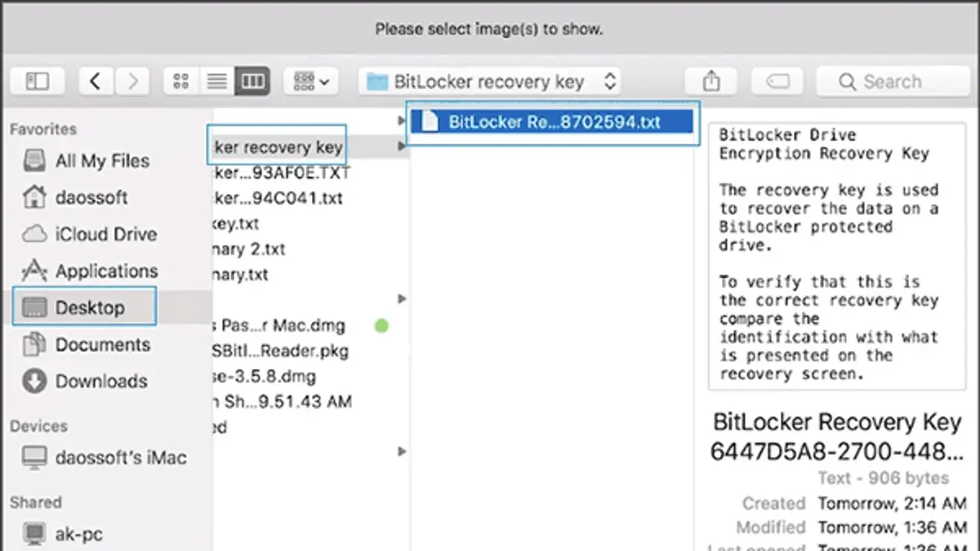Expand the recovery key folder arrow
The height and width of the screenshot is (551, 980).
401,147
